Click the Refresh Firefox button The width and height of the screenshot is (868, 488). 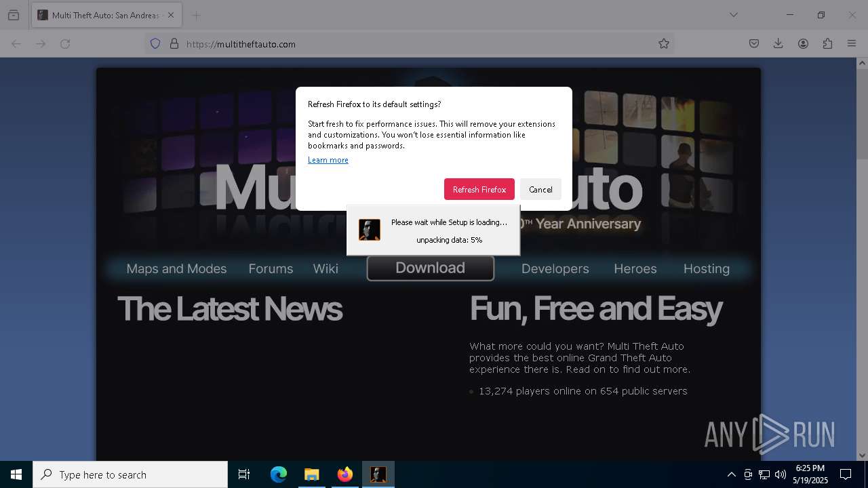[479, 189]
